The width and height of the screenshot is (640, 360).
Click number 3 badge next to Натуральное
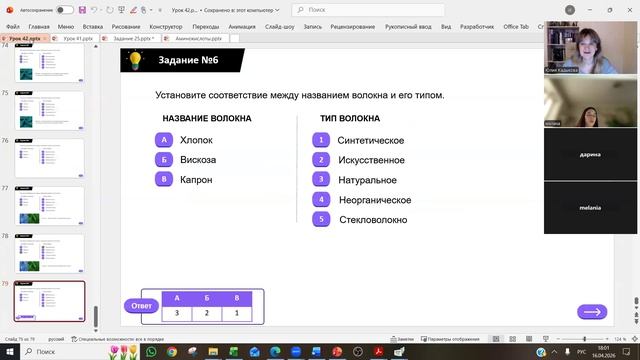tap(321, 179)
